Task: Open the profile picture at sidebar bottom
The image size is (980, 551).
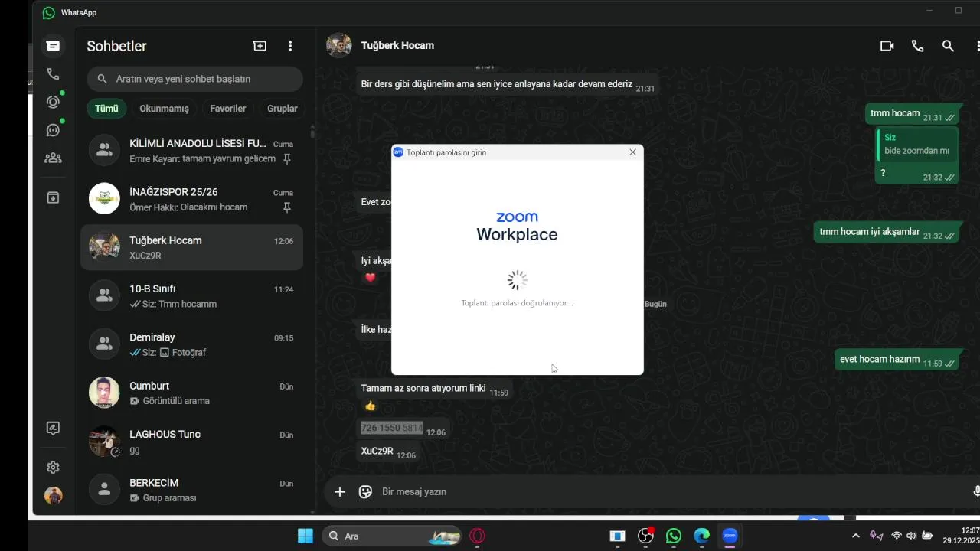Action: pos(53,495)
